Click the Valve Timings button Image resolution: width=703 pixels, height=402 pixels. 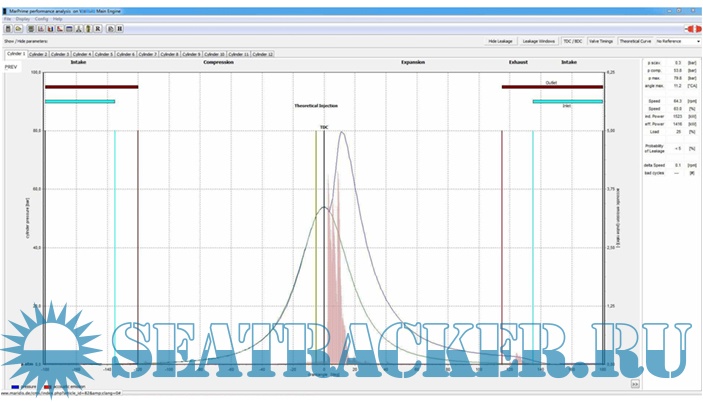602,41
